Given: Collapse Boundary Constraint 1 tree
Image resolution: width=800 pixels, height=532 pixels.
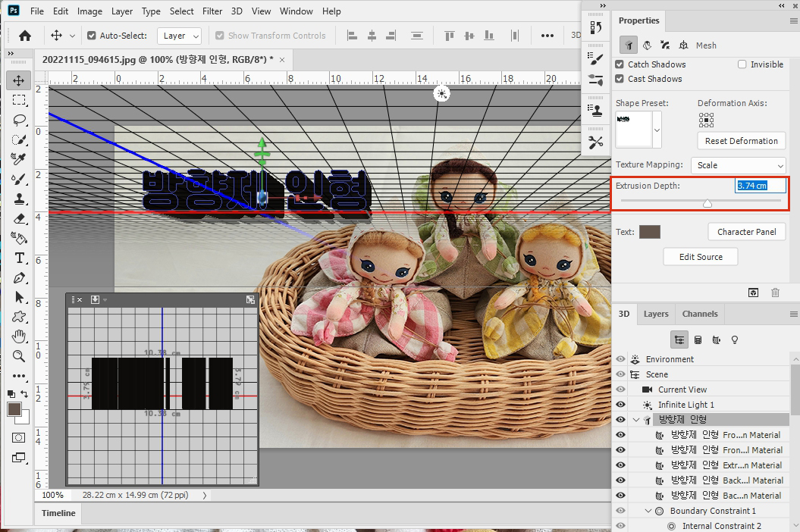Looking at the screenshot, I should (x=648, y=511).
